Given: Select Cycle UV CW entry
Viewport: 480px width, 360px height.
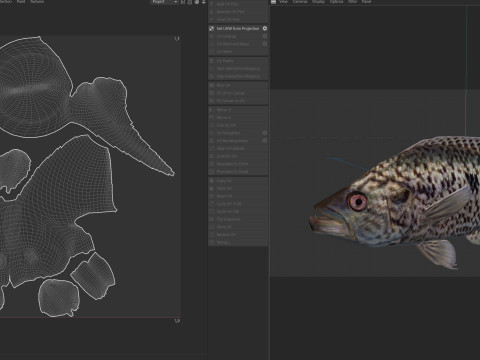Looking at the screenshot, I should click(x=238, y=211).
